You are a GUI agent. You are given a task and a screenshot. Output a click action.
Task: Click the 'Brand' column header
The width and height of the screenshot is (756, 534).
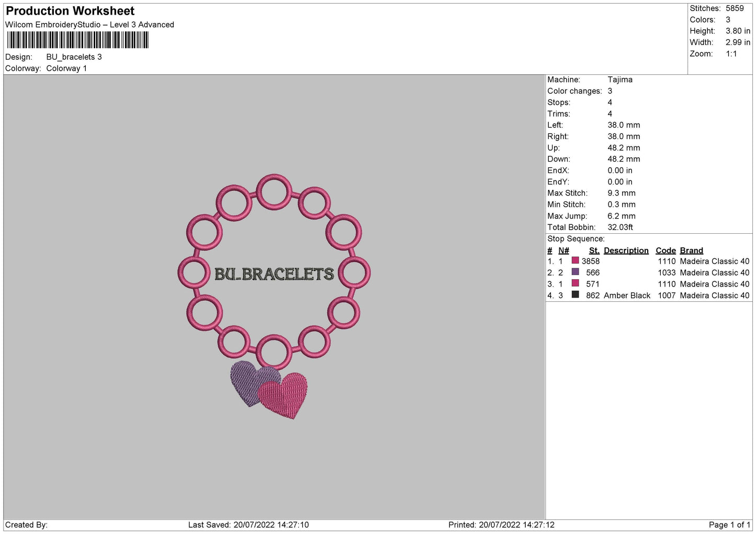691,251
